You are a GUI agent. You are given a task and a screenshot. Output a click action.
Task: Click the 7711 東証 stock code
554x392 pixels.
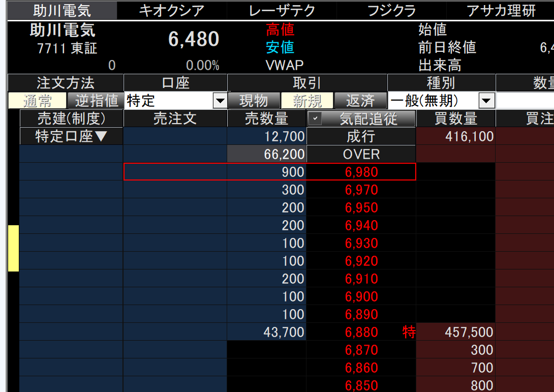[x=67, y=48]
